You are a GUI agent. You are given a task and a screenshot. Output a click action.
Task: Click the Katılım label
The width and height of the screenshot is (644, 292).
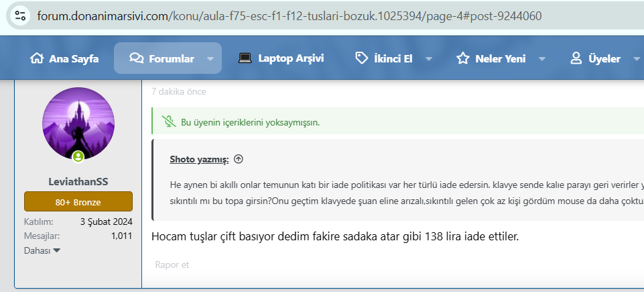point(39,222)
